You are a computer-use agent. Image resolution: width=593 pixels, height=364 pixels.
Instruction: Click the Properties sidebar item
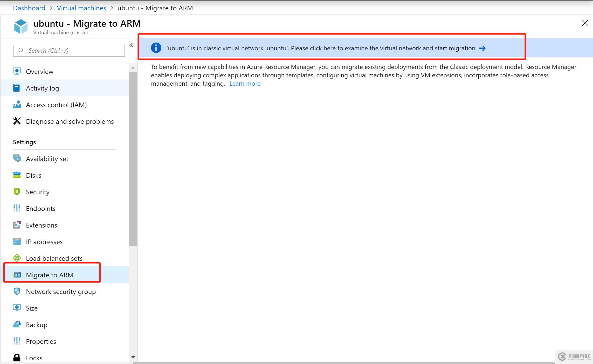[x=41, y=341]
